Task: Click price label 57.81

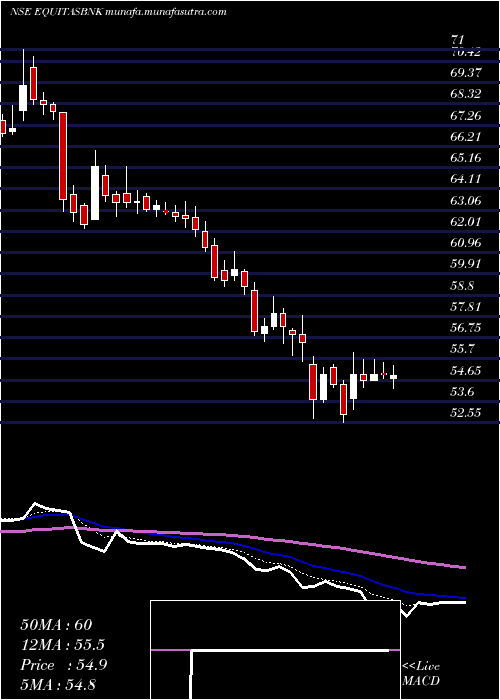Action: pyautogui.click(x=466, y=307)
